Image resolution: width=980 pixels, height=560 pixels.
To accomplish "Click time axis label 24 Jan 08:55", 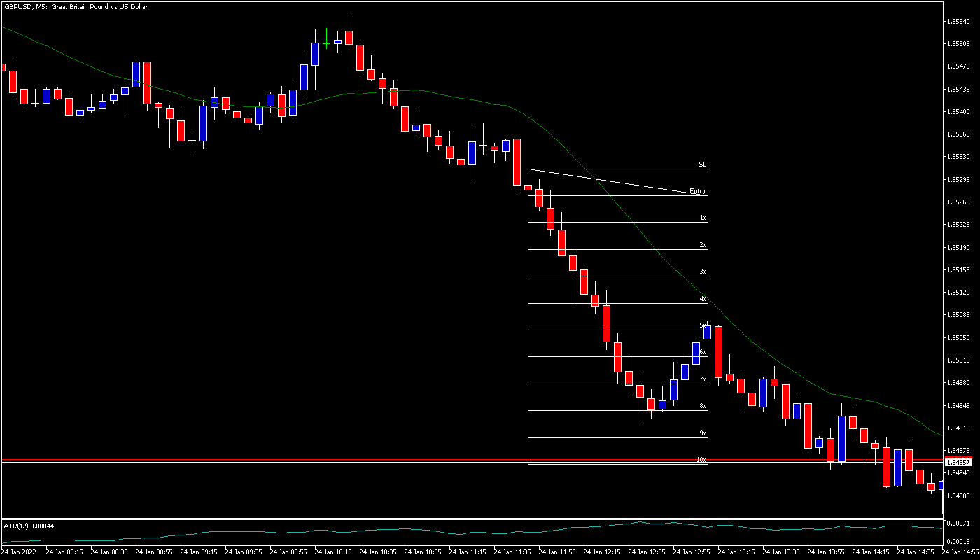I will pos(154,552).
